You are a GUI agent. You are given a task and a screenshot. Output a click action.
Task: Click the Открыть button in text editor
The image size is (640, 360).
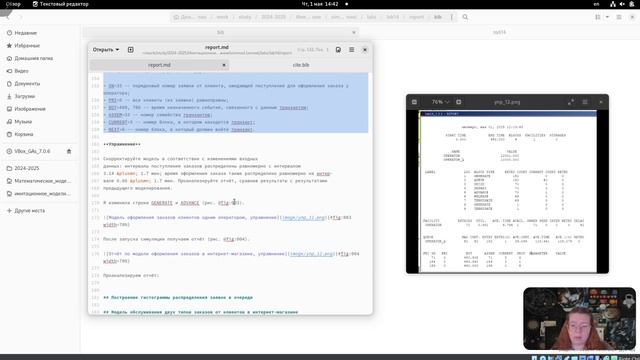pyautogui.click(x=102, y=49)
